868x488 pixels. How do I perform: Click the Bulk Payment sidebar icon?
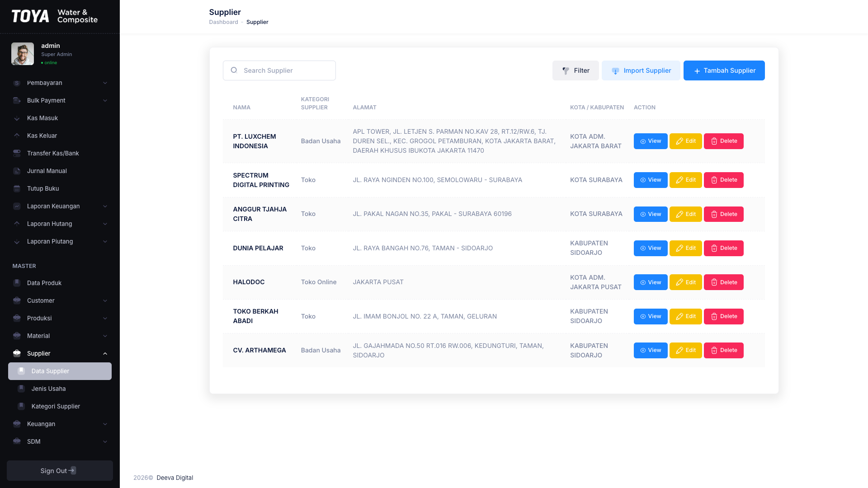[x=17, y=100]
